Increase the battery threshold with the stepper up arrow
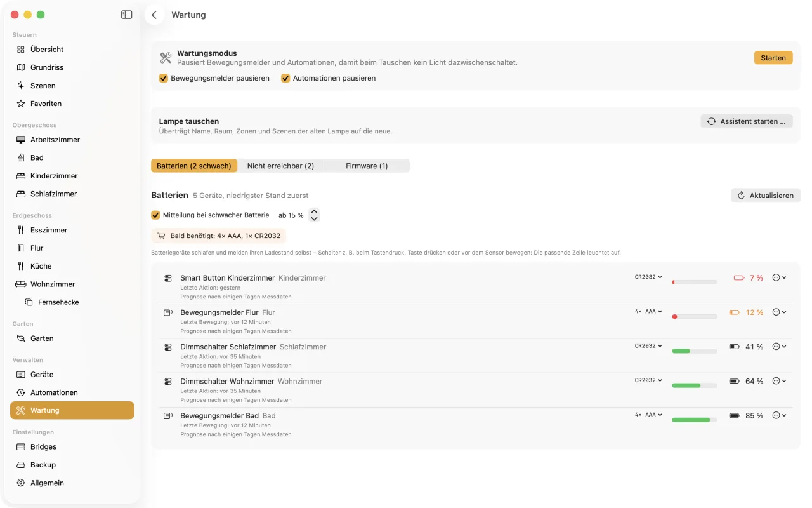 (x=314, y=211)
